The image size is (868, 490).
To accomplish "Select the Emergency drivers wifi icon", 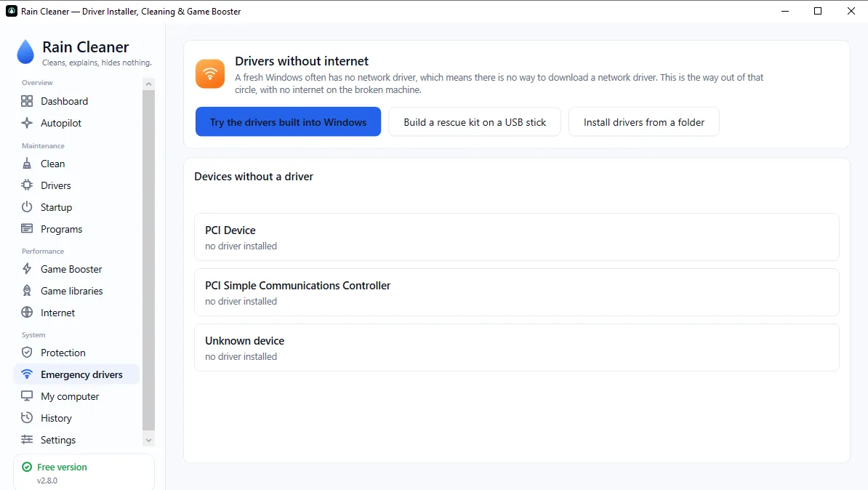I will point(27,374).
